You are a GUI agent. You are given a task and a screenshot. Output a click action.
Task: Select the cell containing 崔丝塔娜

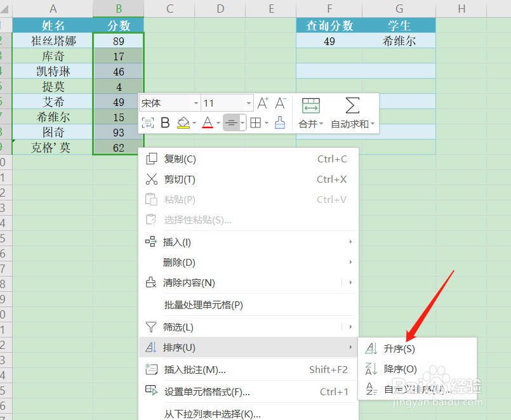click(x=53, y=41)
